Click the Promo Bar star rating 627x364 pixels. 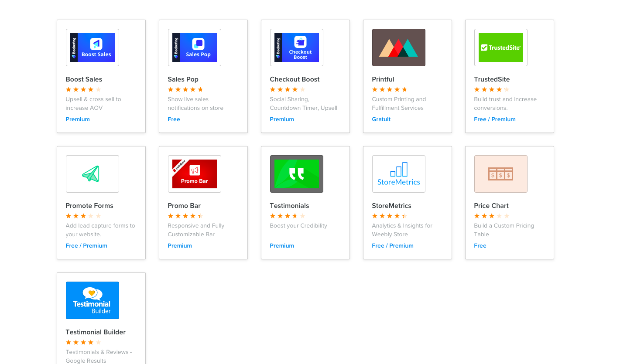[x=185, y=216]
